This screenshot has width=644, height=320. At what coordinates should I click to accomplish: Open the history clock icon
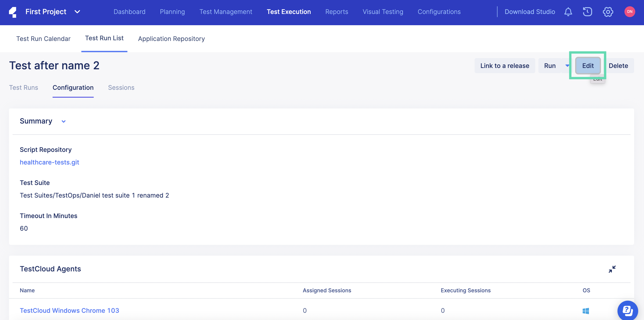[588, 12]
